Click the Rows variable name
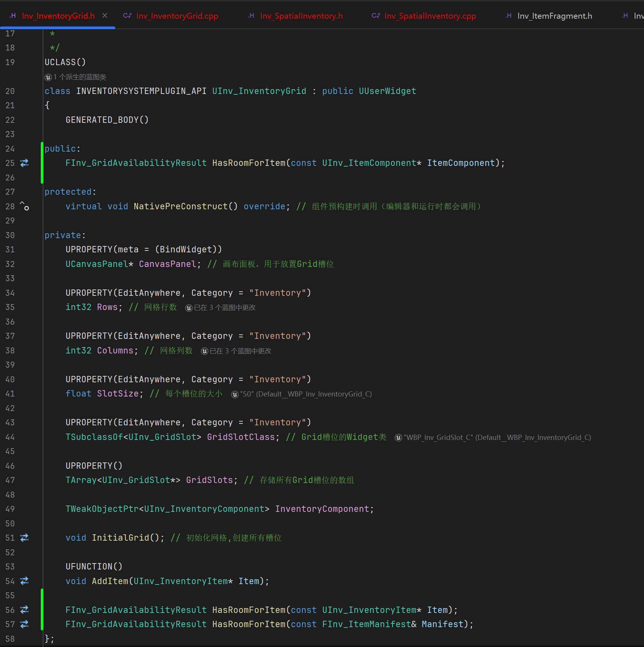Viewport: 644px width, 647px height. pos(107,307)
